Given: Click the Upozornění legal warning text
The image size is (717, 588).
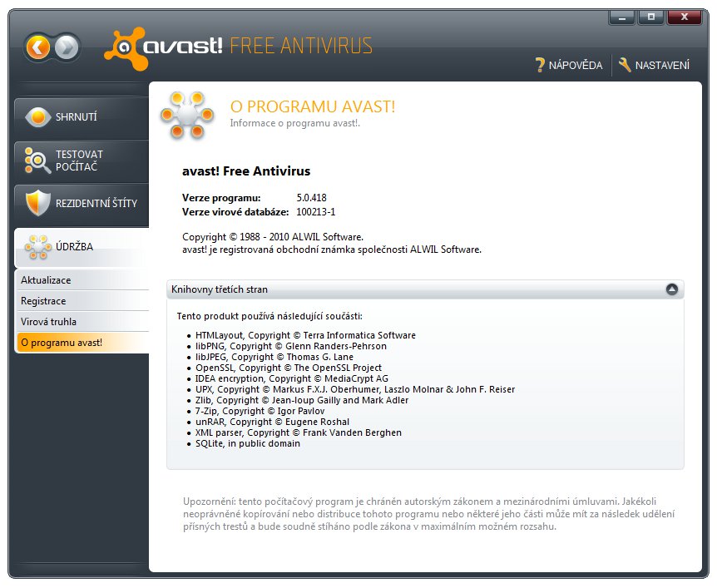Looking at the screenshot, I should click(429, 514).
